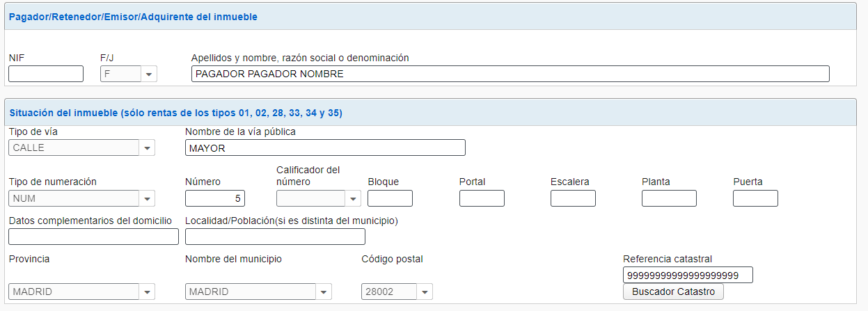868x311 pixels.
Task: Click the NIF input field
Action: pyautogui.click(x=46, y=74)
